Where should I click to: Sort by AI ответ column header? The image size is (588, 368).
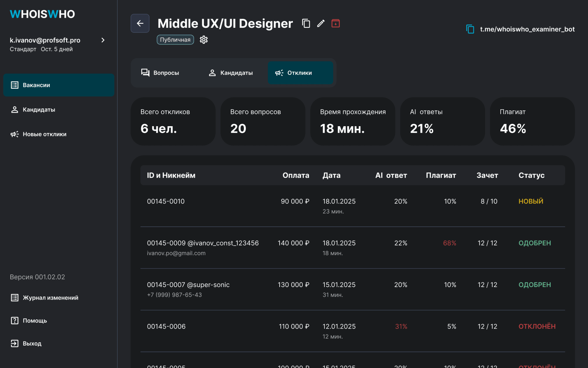[391, 175]
